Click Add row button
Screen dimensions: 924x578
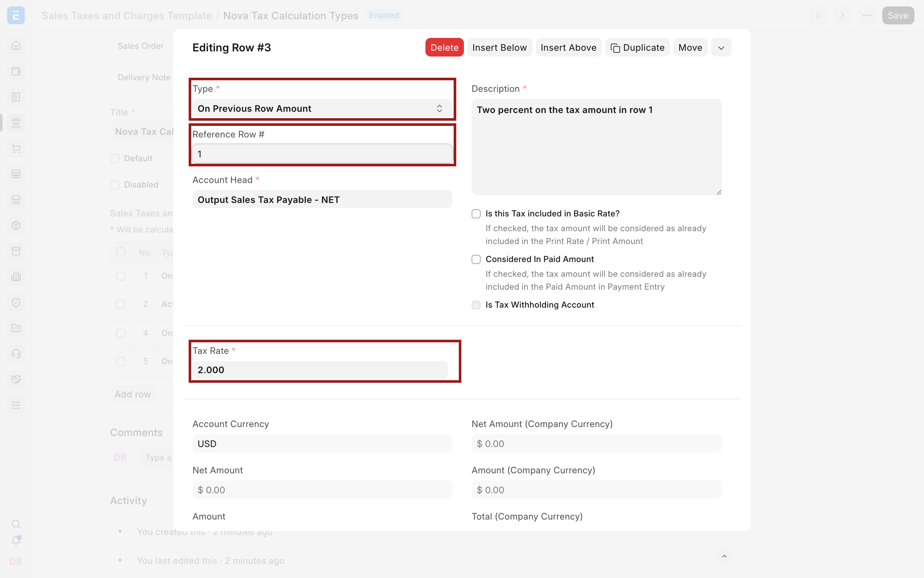[x=133, y=394]
